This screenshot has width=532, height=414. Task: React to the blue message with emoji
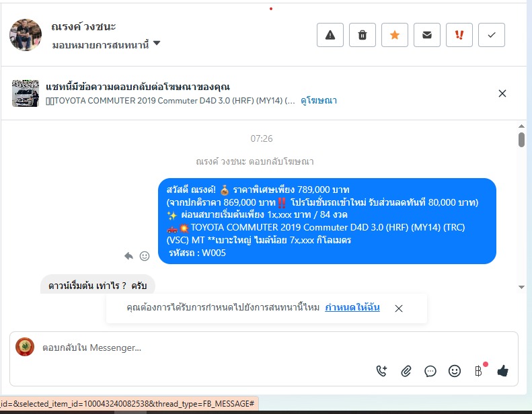(x=145, y=256)
